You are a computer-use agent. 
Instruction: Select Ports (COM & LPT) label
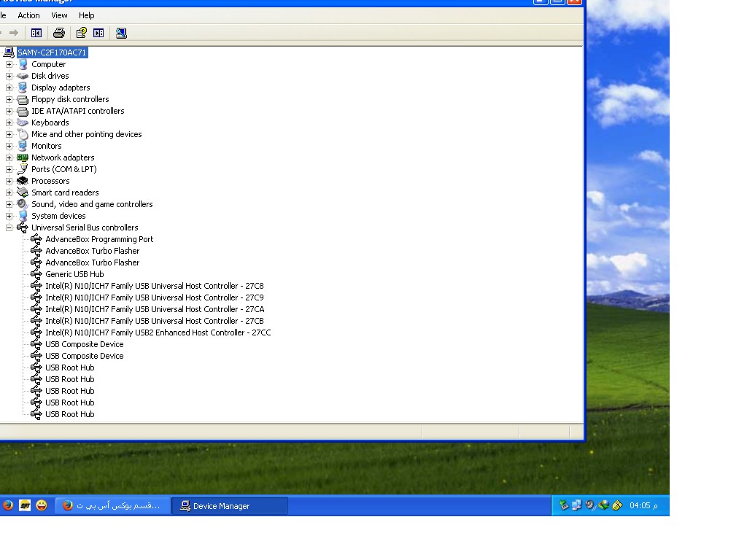[x=64, y=169]
